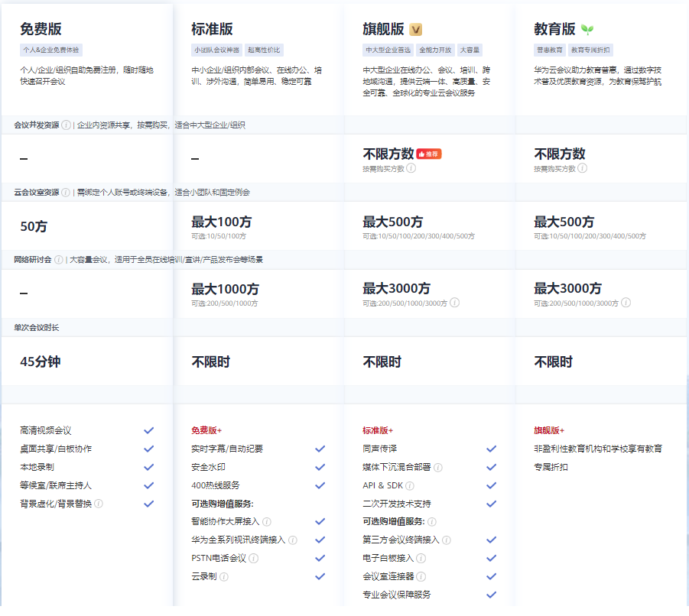This screenshot has height=616, width=689.
Task: Click 实时字幕/自动纪要 feature text
Action: (227, 449)
